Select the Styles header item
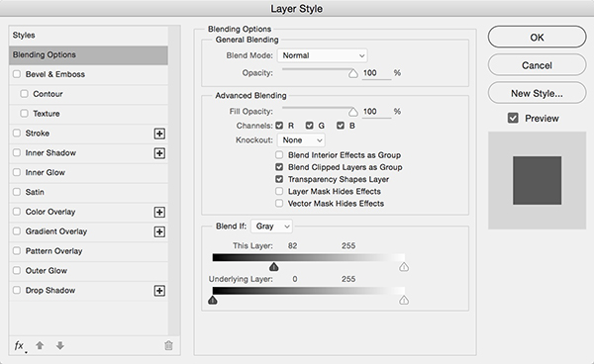Viewport: 594px width, 364px height. pyautogui.click(x=89, y=36)
